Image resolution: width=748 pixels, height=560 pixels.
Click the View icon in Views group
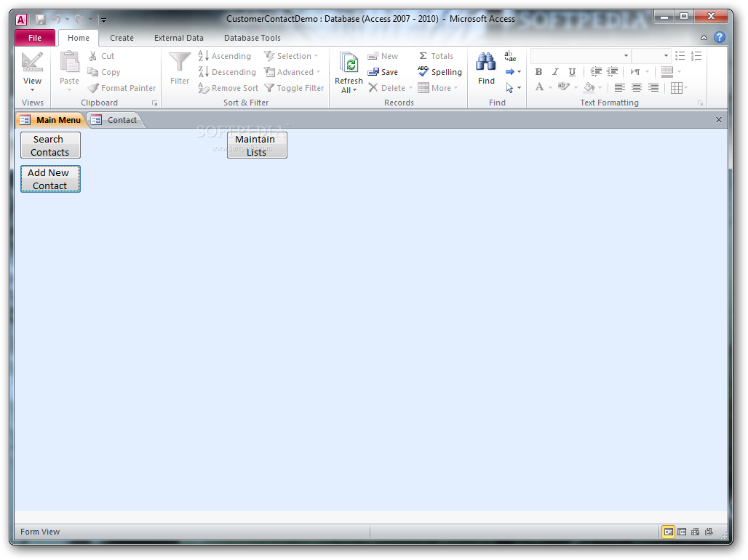tap(33, 62)
